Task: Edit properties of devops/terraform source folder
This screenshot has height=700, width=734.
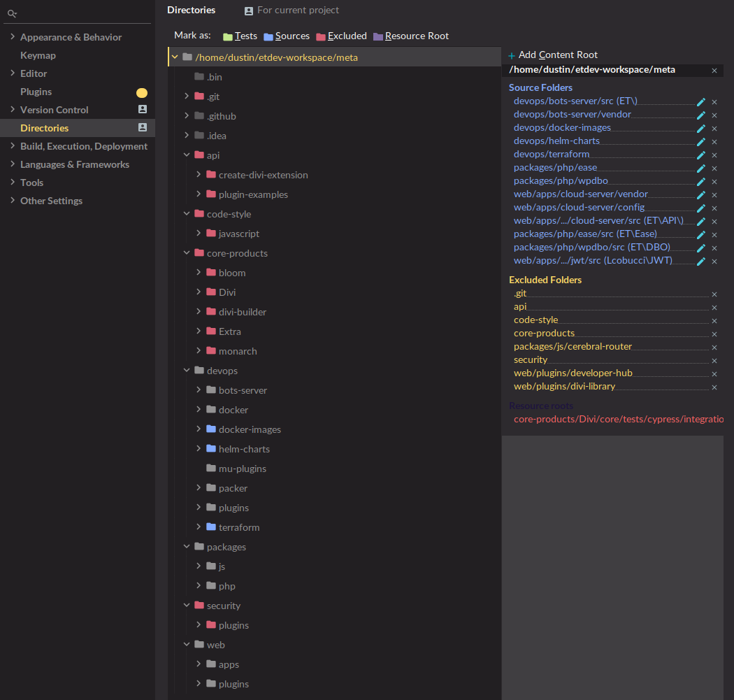Action: pyautogui.click(x=700, y=155)
